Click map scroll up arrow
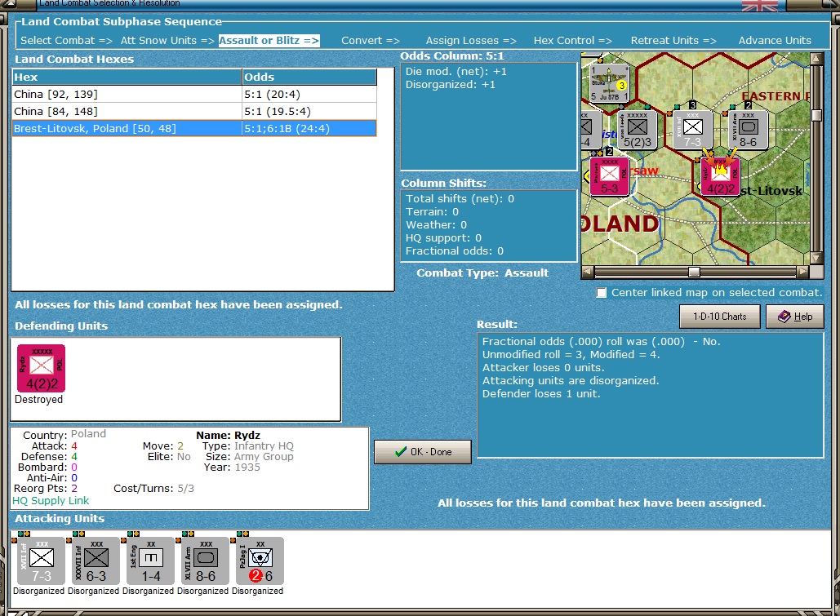 pos(816,59)
